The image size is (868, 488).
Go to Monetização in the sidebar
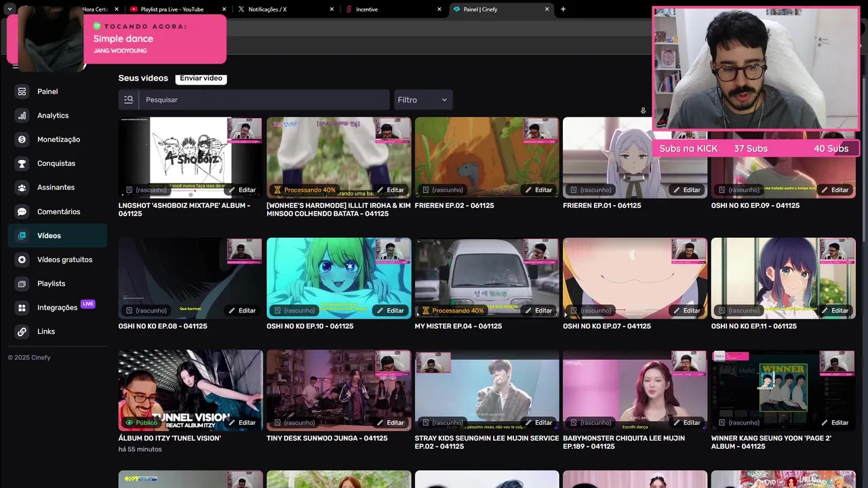pyautogui.click(x=58, y=140)
